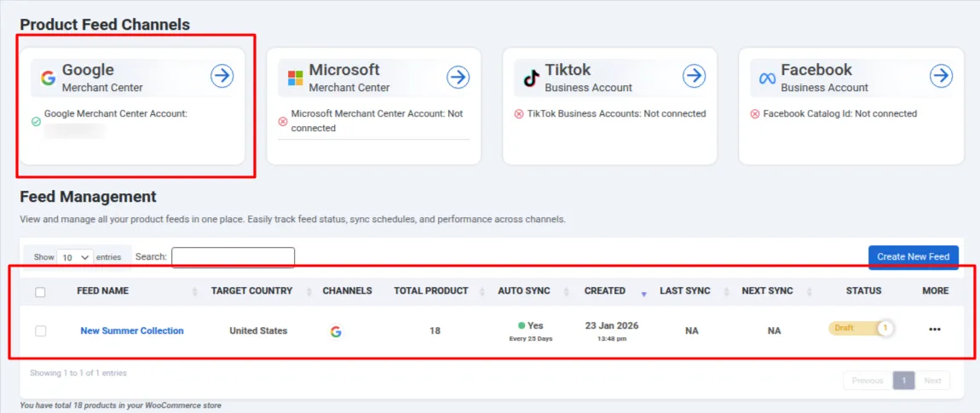Click Microsoft Merchant Center Account not connected text
The image size is (980, 413).
(377, 121)
